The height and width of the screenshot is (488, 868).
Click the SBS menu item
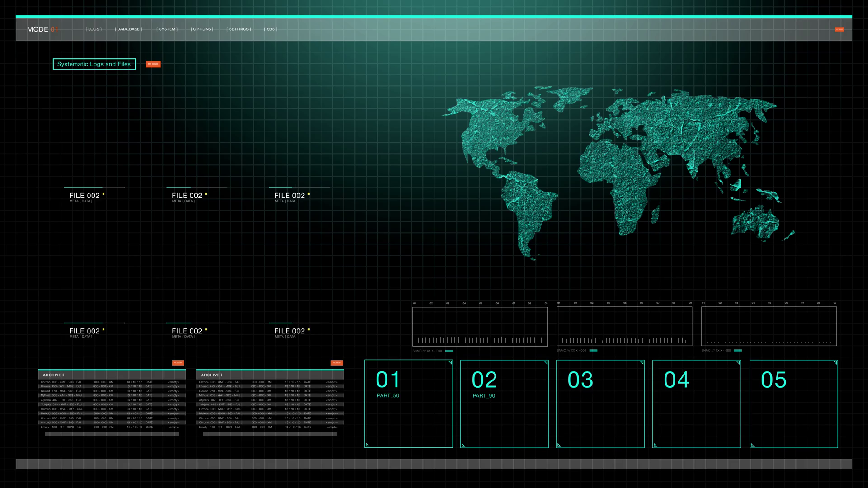click(271, 29)
